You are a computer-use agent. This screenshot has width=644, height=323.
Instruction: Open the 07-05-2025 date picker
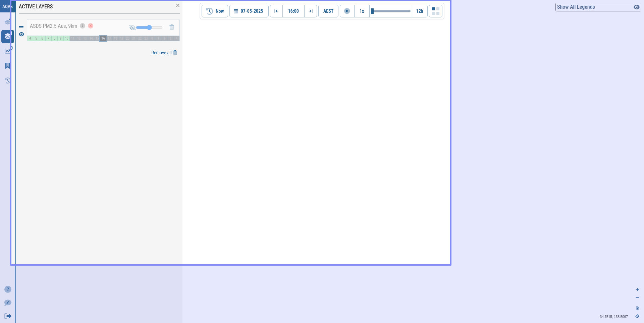coord(249,11)
